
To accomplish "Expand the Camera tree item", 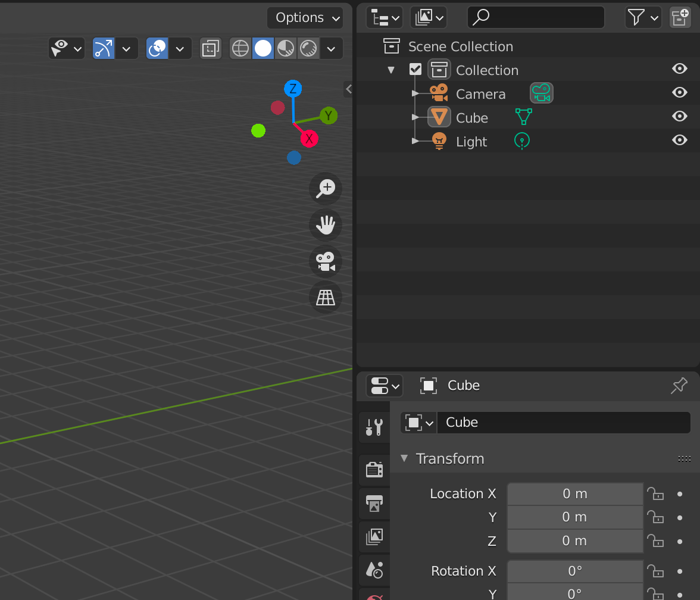I will pos(415,93).
